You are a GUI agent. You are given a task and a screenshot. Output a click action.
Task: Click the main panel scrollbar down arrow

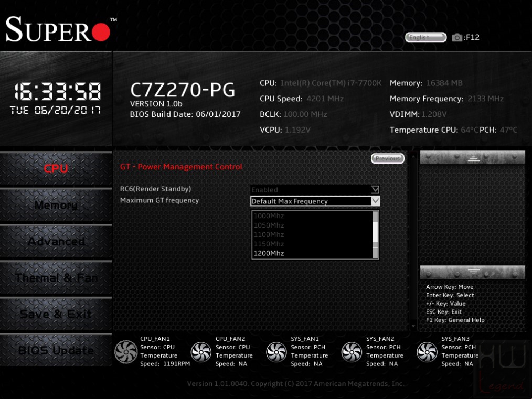pyautogui.click(x=413, y=326)
